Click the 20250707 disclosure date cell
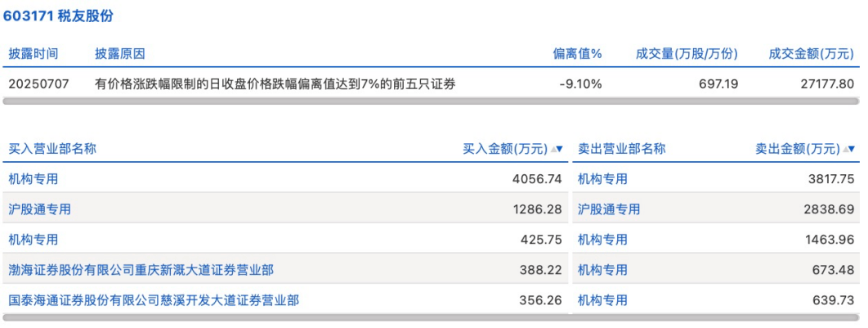Screen dimensions: 868x328 pos(38,84)
